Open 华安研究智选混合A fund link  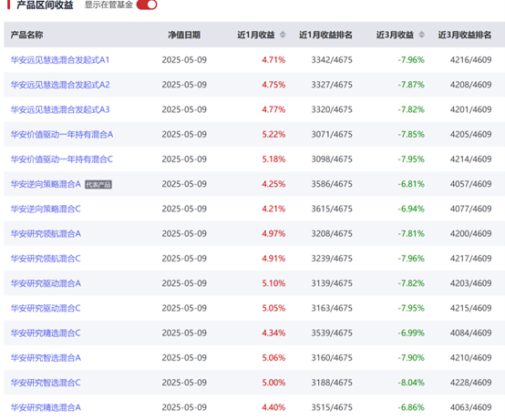(46, 357)
